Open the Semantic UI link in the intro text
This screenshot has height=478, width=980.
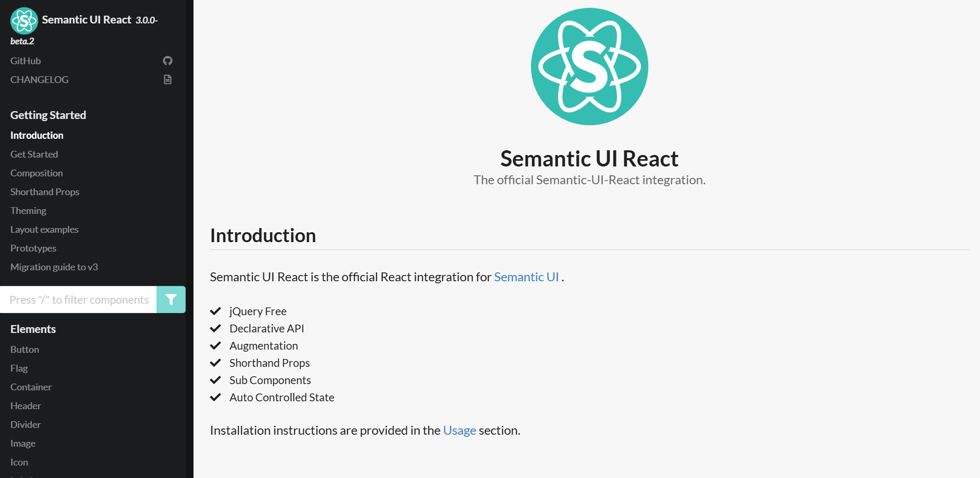click(526, 277)
